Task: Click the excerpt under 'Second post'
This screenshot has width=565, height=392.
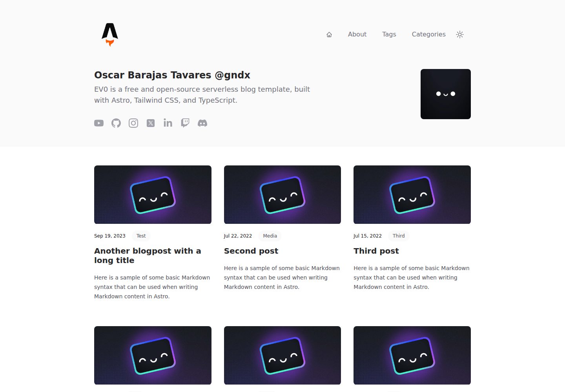Action: pos(282,278)
